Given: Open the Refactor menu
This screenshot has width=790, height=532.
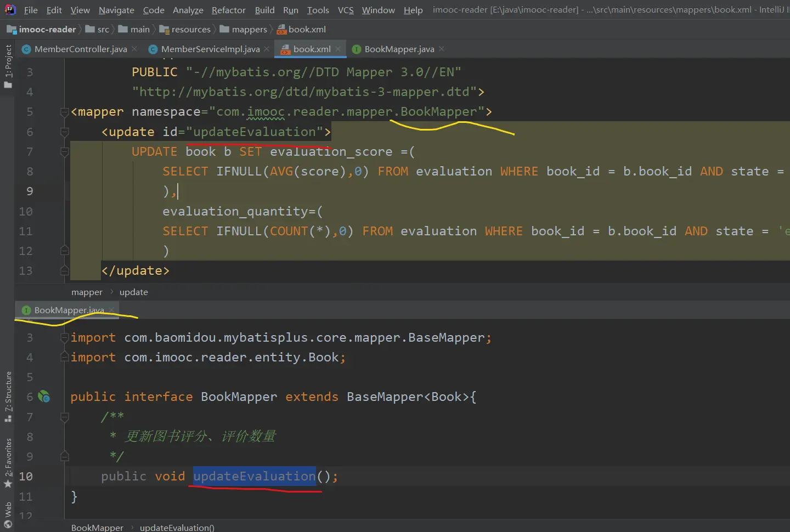Looking at the screenshot, I should (x=228, y=10).
